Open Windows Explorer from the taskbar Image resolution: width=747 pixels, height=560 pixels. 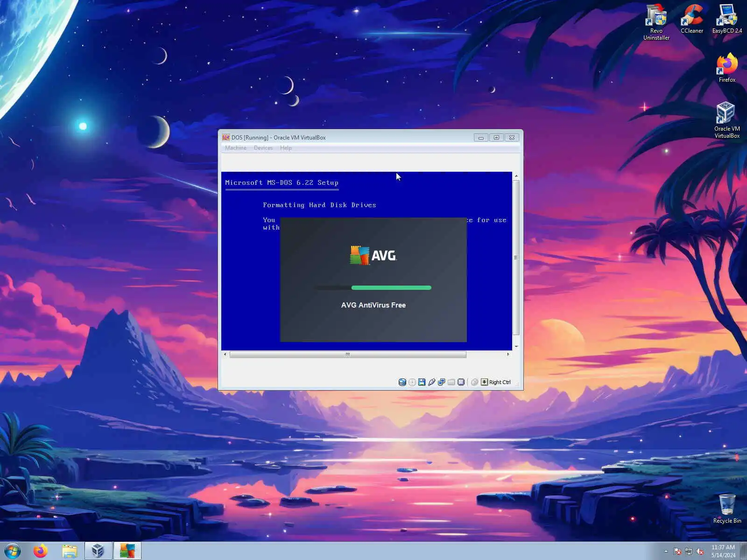pyautogui.click(x=70, y=551)
